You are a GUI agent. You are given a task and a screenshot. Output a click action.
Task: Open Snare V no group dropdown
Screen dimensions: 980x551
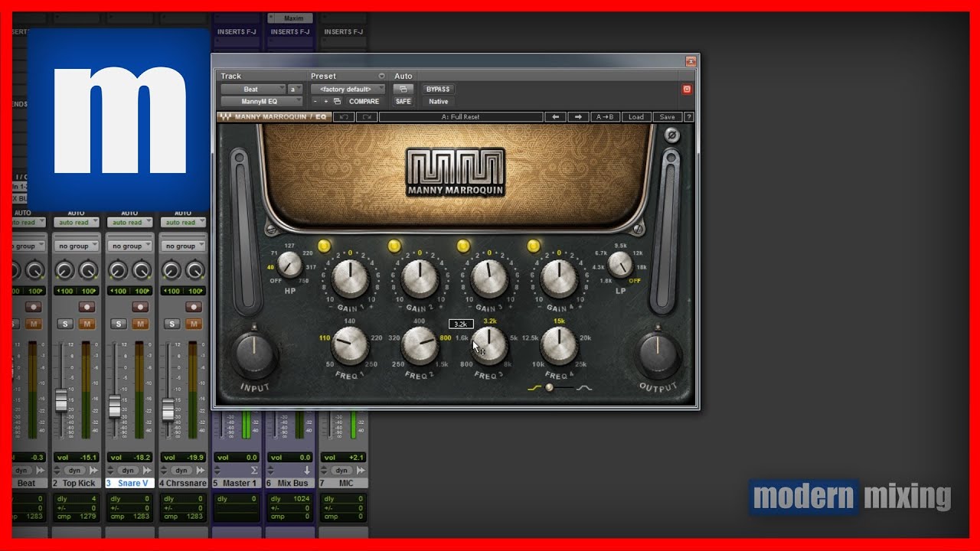[129, 246]
